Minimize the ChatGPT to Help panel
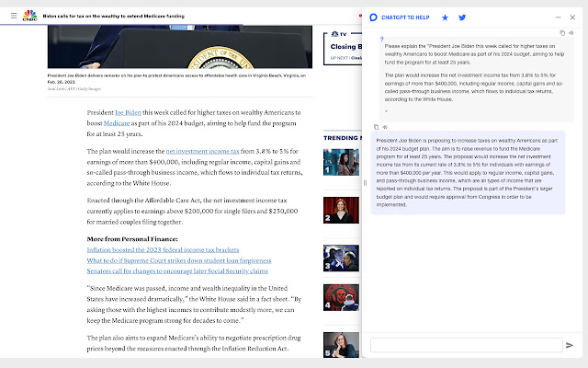This screenshot has width=588, height=368. [558, 17]
